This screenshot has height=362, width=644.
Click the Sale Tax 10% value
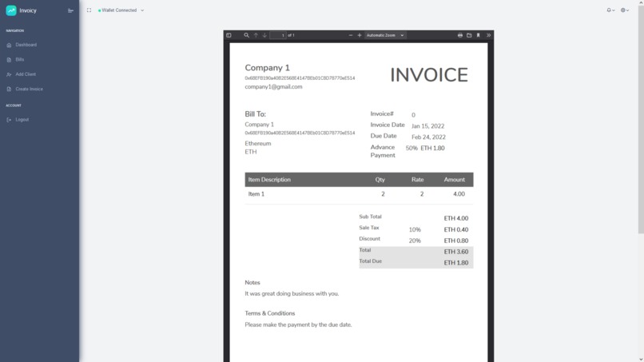[x=415, y=229]
